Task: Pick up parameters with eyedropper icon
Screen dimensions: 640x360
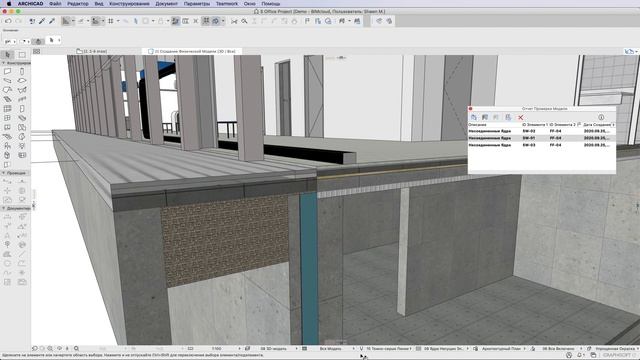Action: pyautogui.click(x=42, y=21)
